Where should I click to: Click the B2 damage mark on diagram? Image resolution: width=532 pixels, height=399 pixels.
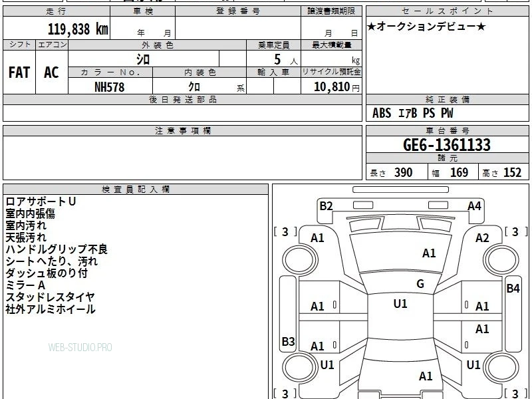[x=326, y=206]
